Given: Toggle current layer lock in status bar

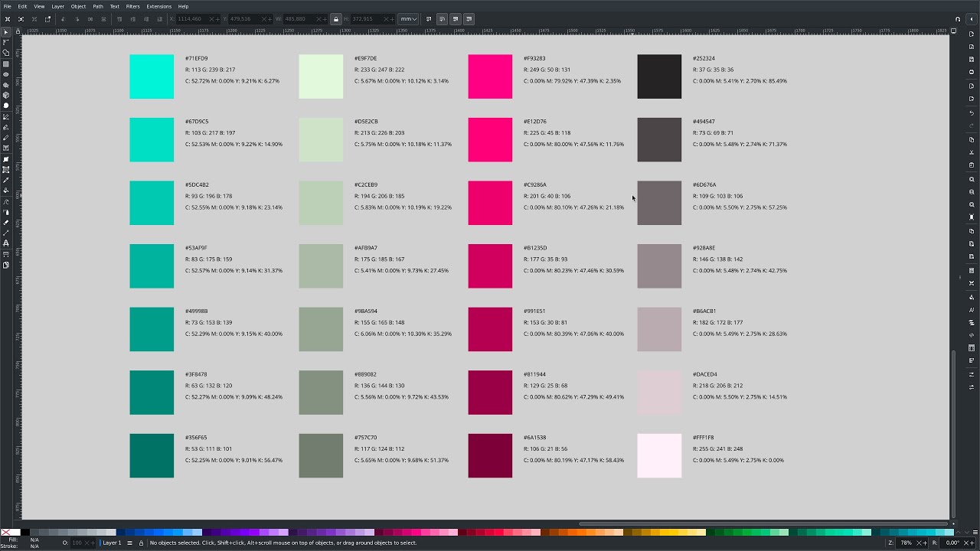Looking at the screenshot, I should (x=141, y=543).
